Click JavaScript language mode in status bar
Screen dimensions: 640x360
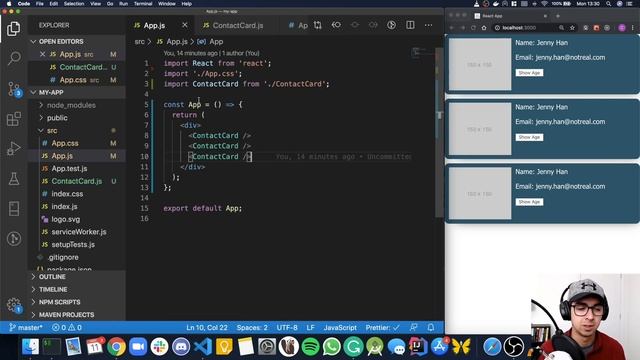[340, 327]
